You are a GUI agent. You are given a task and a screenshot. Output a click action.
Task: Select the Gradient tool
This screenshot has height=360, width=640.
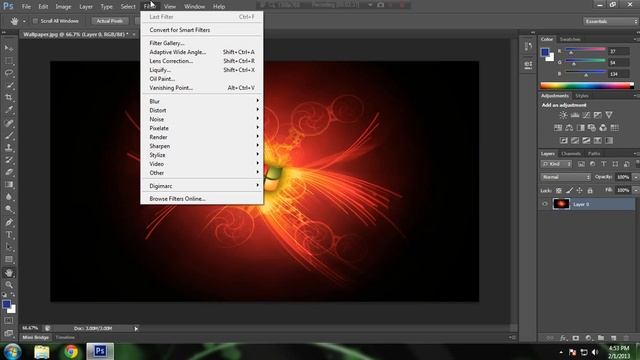coord(9,184)
